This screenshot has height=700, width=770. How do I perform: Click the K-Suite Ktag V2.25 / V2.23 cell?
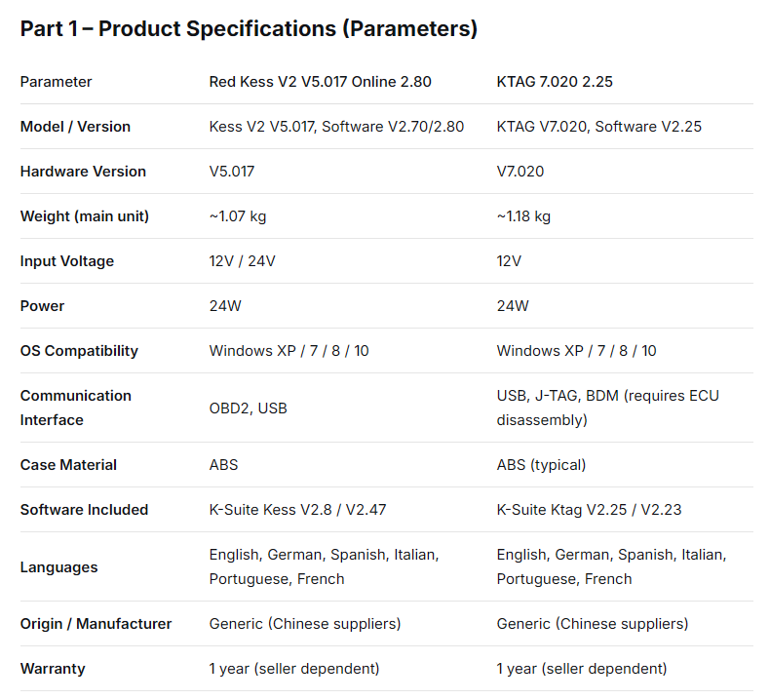click(x=589, y=510)
